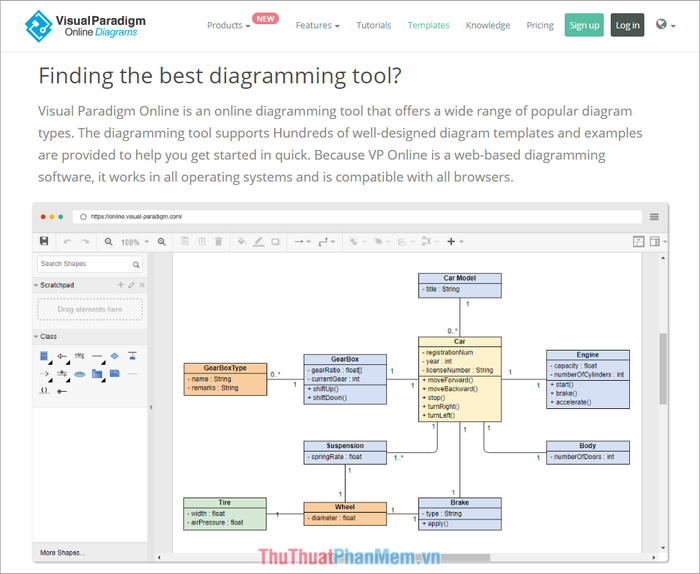Click the green Sign up button

coord(584,25)
